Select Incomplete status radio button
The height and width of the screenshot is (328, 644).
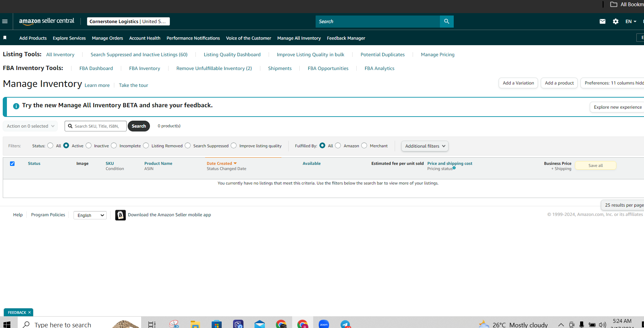(114, 146)
